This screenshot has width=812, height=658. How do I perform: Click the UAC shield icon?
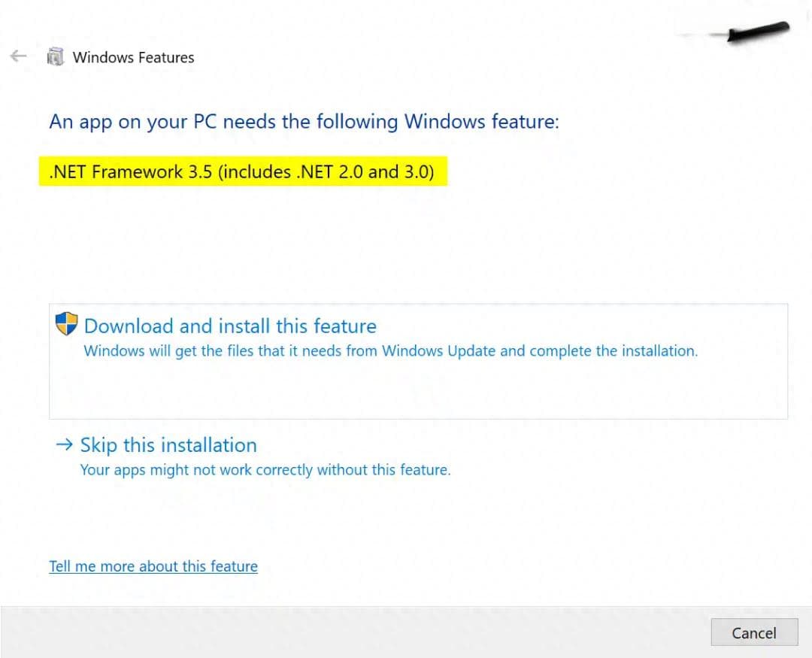point(66,324)
